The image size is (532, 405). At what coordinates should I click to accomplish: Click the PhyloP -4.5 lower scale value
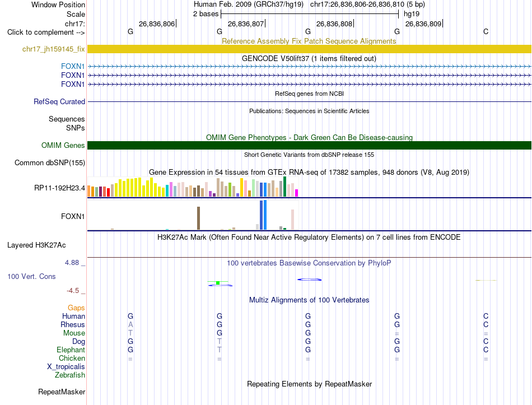tap(73, 291)
